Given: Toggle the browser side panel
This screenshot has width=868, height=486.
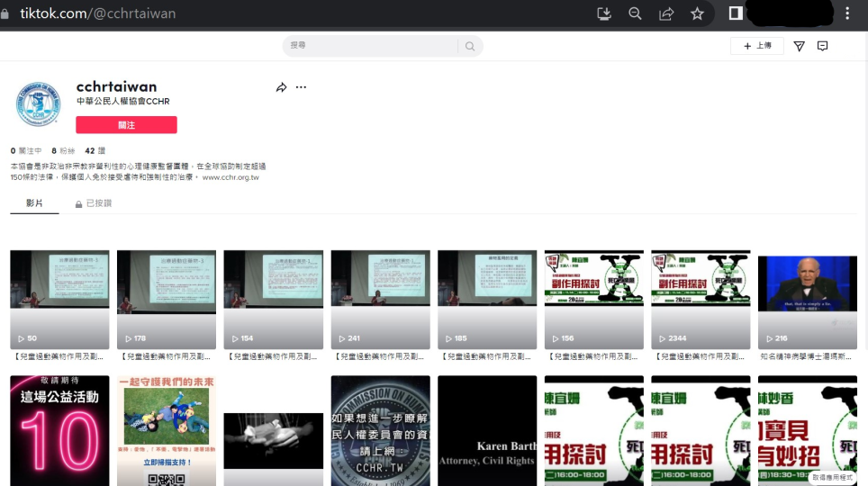Looking at the screenshot, I should click(736, 13).
